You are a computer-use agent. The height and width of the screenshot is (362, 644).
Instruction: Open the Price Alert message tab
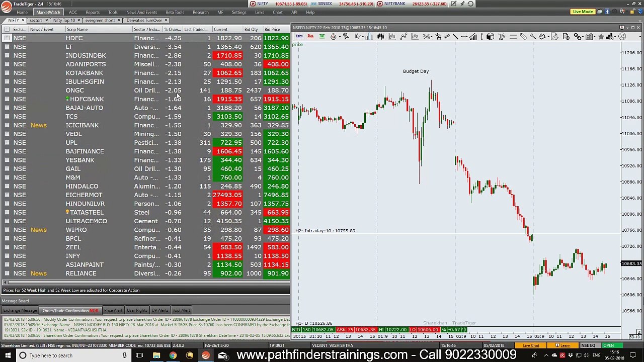[x=113, y=310]
